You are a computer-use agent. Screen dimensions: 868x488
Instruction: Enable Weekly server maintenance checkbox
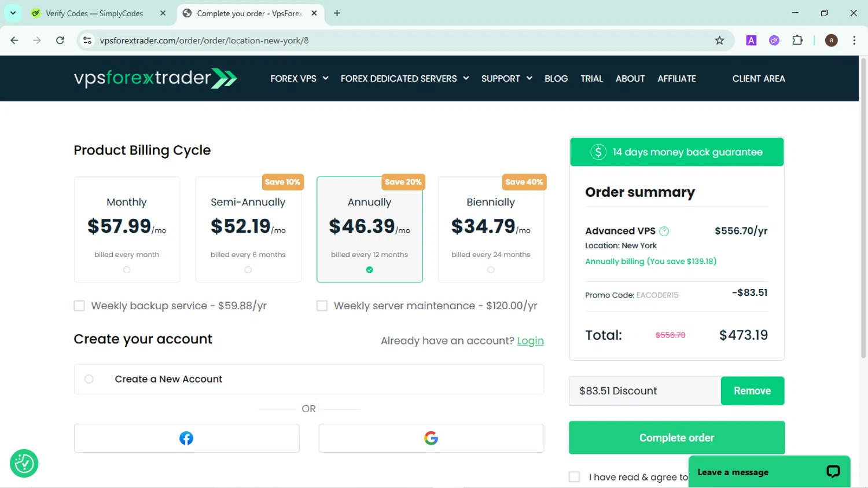322,306
